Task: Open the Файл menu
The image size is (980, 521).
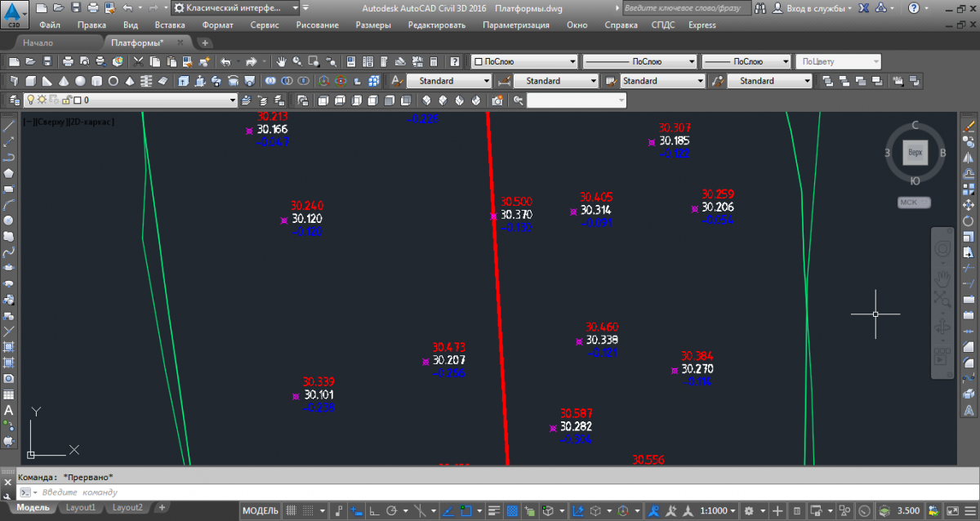Action: (49, 24)
